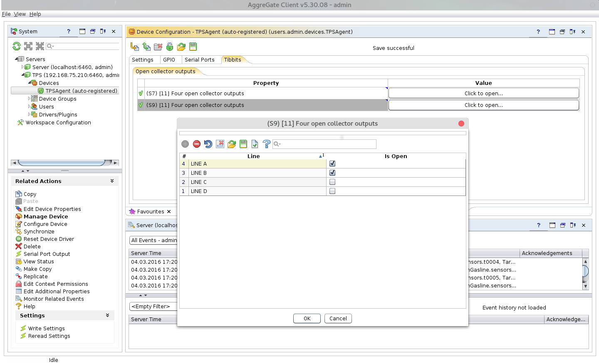
Task: Click OK in the S9 outputs dialog
Action: click(307, 318)
